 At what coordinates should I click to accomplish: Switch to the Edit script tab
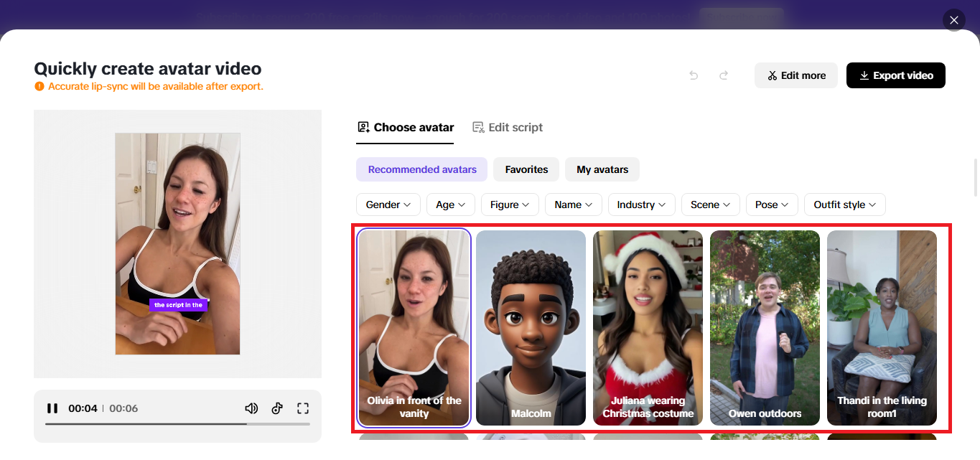(508, 127)
